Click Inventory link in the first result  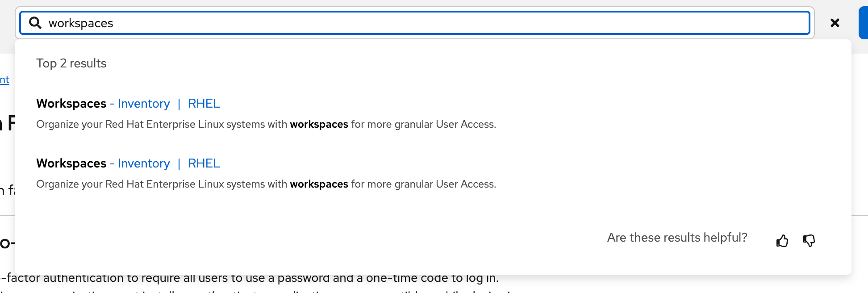[144, 104]
